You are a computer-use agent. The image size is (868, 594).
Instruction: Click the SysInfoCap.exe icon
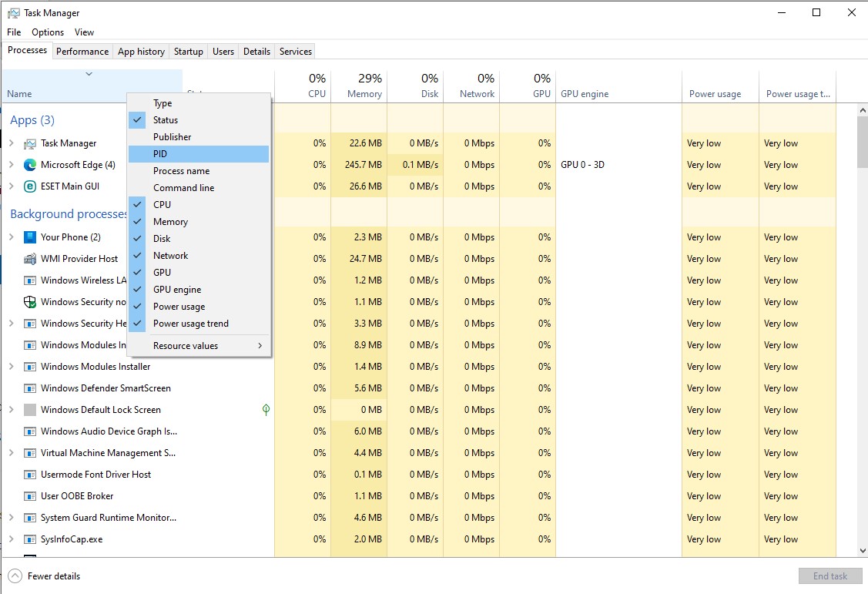(30, 540)
